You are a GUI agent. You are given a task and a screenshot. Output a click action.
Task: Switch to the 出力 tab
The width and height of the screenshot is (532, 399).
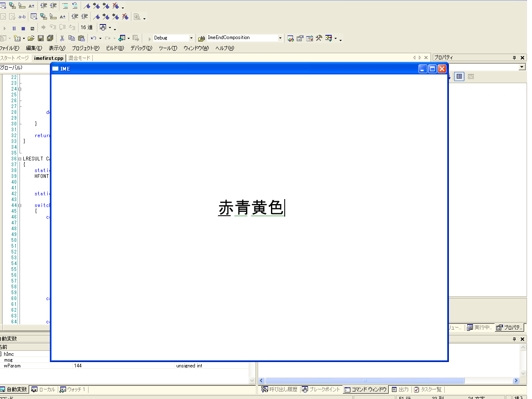(400, 389)
